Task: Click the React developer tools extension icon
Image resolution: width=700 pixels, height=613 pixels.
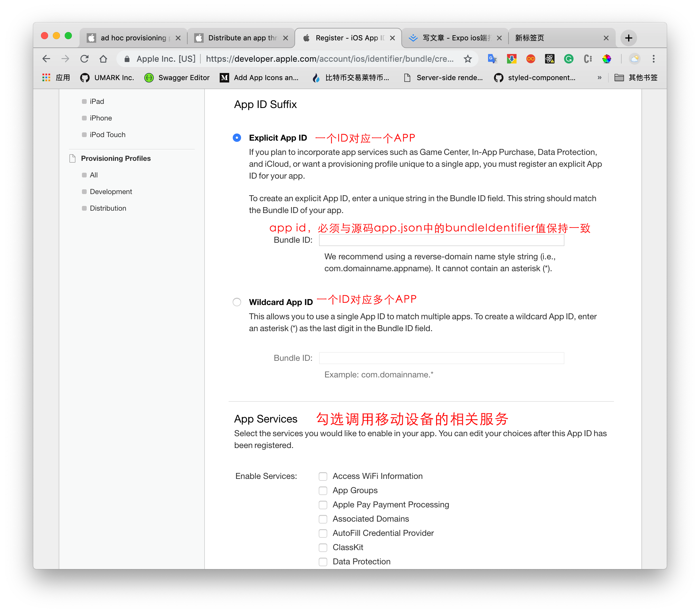Action: pos(549,59)
